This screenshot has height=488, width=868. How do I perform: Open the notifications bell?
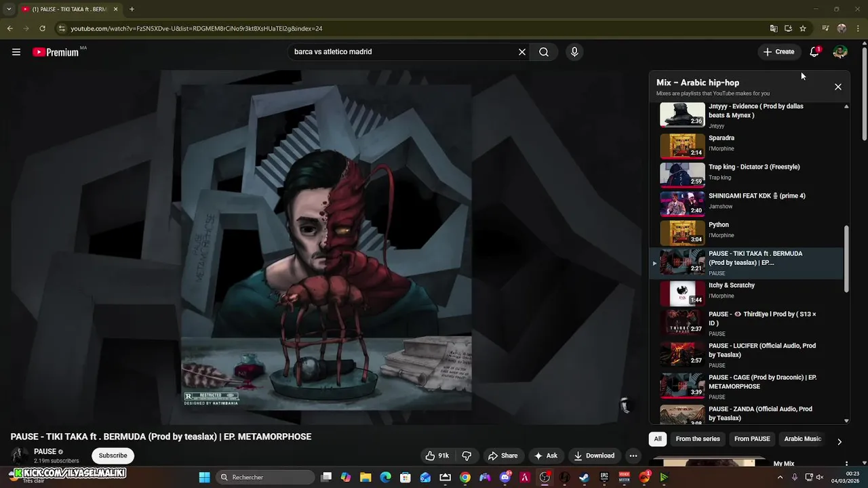[x=814, y=52]
